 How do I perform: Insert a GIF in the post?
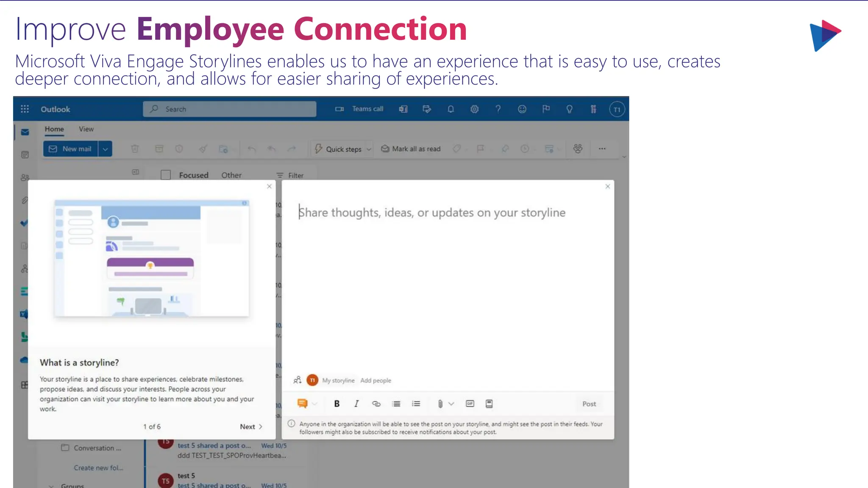pos(470,404)
